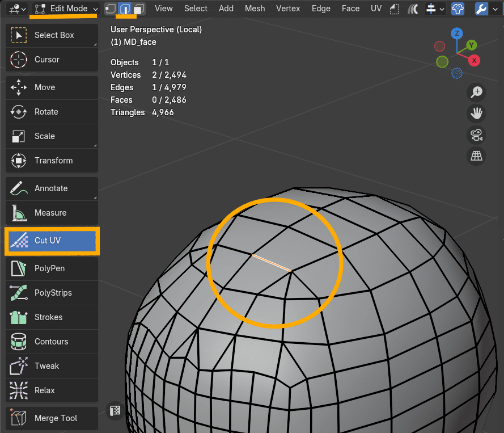Select the Tweak tool
The width and height of the screenshot is (504, 433).
coord(51,365)
